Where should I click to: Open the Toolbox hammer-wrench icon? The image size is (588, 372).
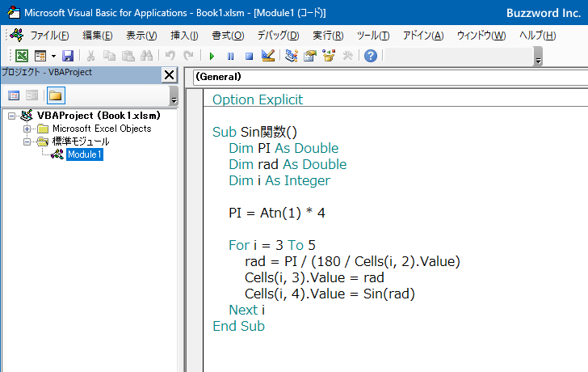coord(347,56)
